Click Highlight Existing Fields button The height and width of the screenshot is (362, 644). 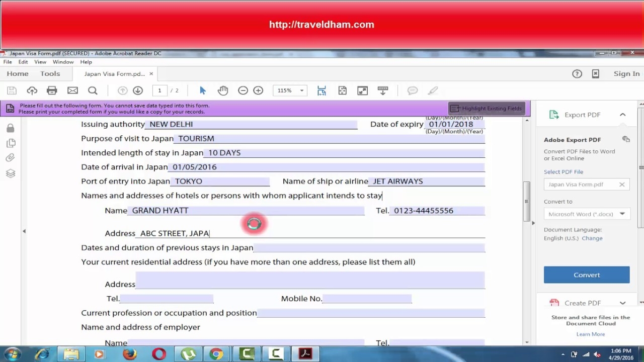tap(487, 108)
